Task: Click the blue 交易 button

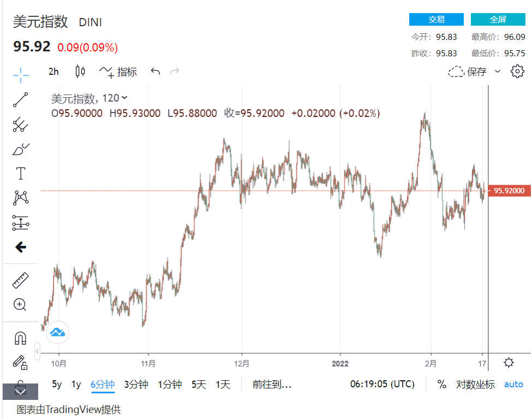Action: click(436, 20)
